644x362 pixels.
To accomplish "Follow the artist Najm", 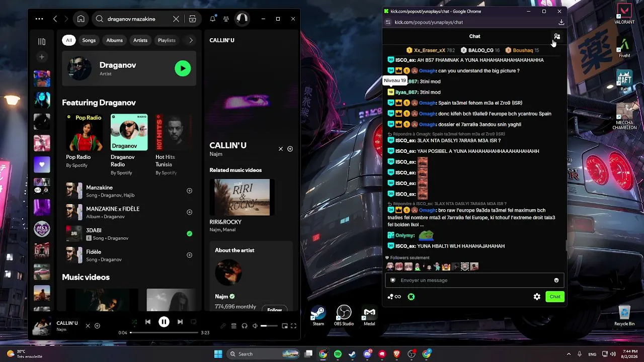I will [x=275, y=310].
